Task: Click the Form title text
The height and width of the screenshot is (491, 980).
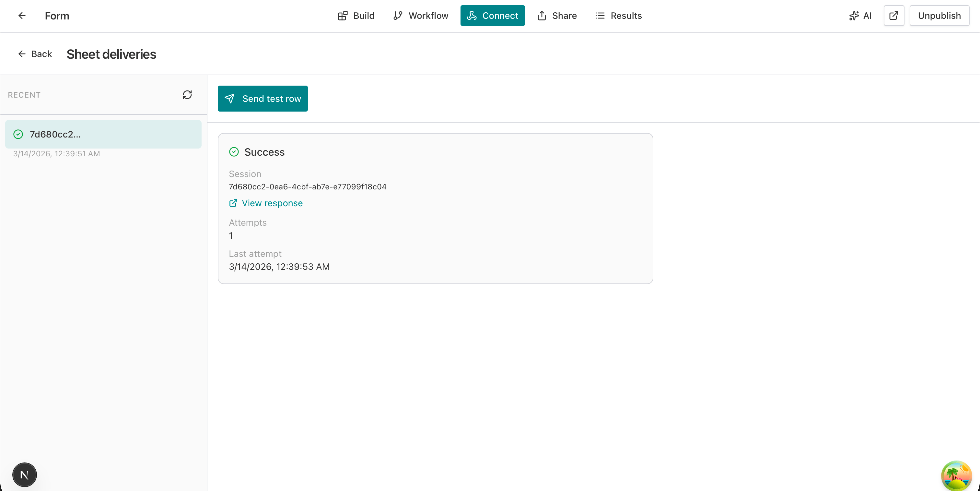Action: [x=57, y=16]
